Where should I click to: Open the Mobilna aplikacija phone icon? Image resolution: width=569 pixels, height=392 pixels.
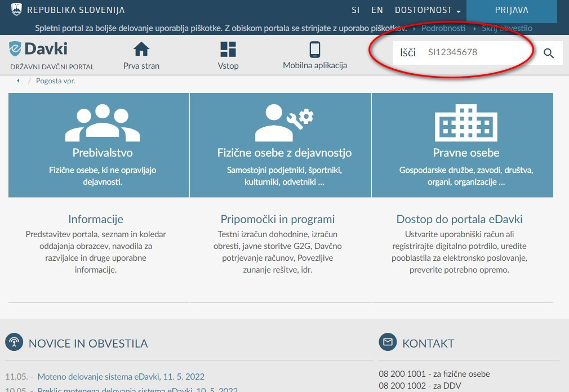315,50
